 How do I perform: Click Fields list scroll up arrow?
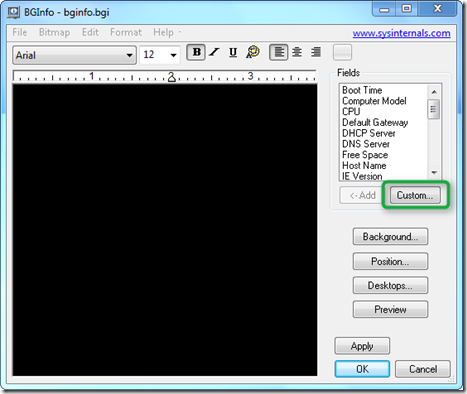click(x=434, y=91)
